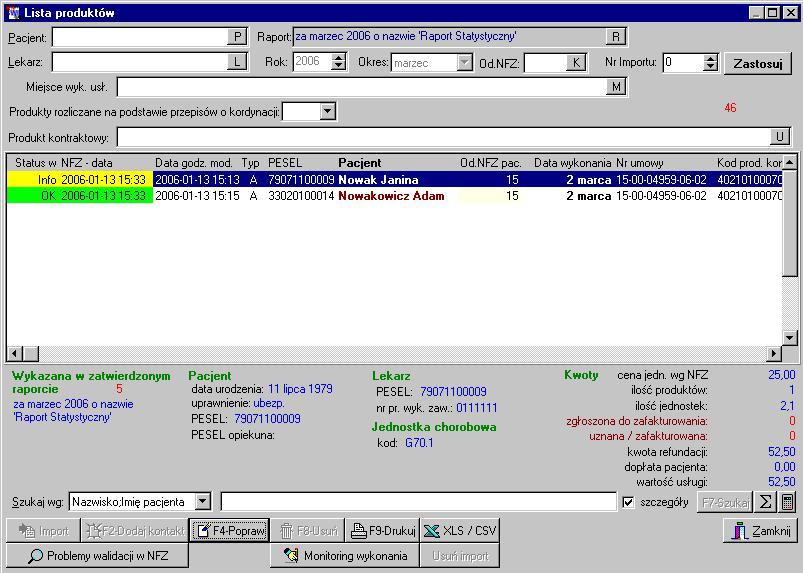This screenshot has height=573, width=803.
Task: Increase Nr Importu with up arrow
Action: point(710,58)
